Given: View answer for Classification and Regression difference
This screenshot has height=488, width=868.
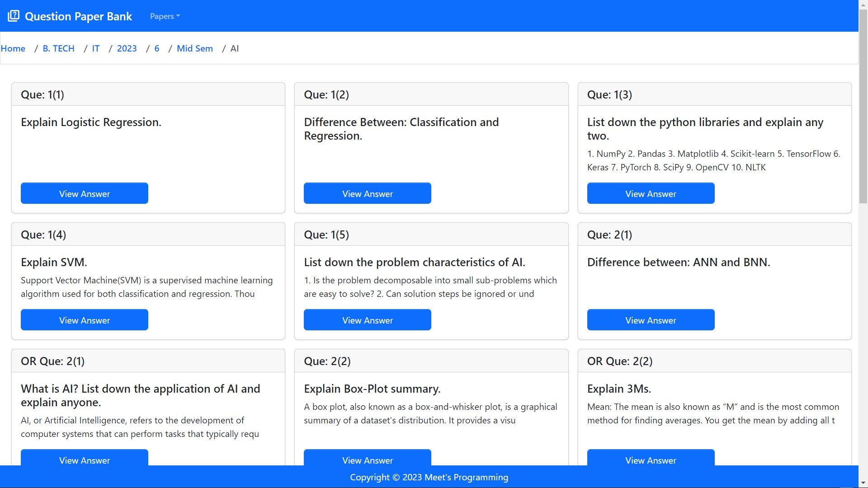Looking at the screenshot, I should point(367,193).
